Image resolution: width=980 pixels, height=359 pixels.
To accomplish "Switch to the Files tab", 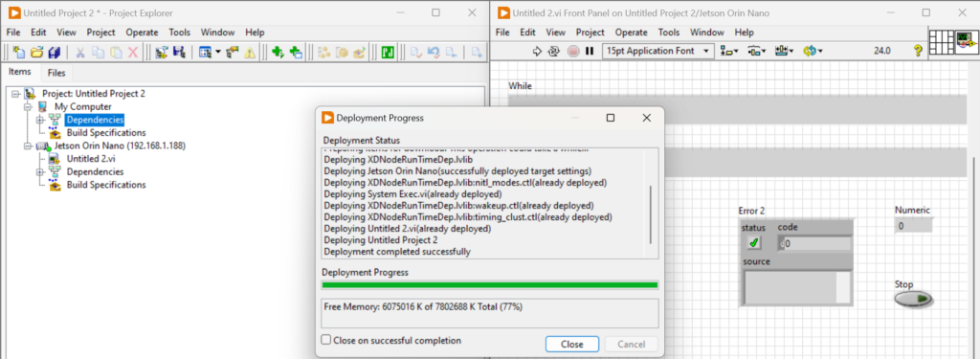I will point(56,73).
